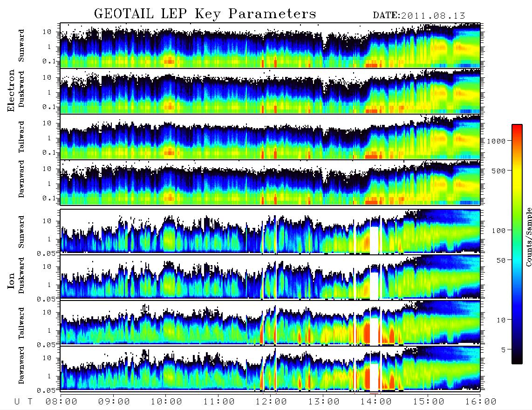532x410 pixels.
Task: Click the 11:00 time axis label
Action: tap(219, 402)
